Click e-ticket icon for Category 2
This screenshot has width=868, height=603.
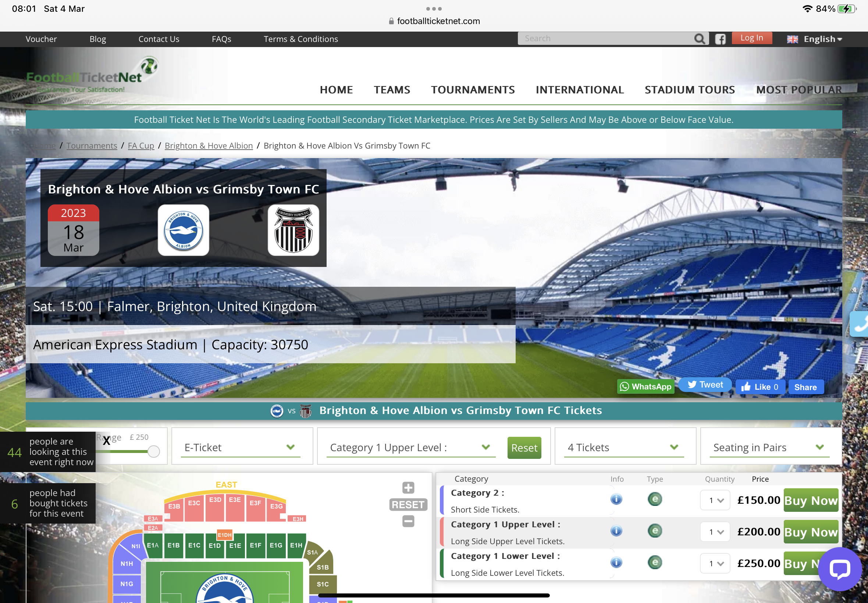(x=655, y=499)
